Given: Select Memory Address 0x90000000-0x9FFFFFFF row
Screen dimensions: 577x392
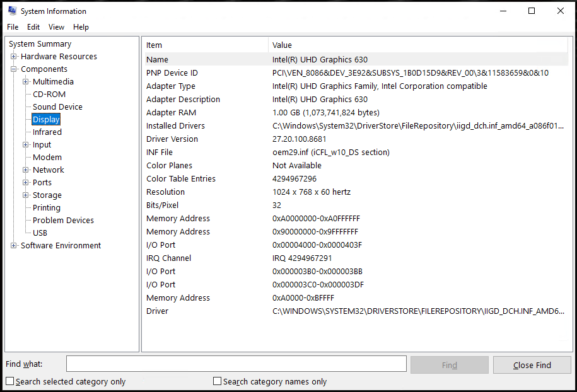Looking at the screenshot, I should [356, 232].
